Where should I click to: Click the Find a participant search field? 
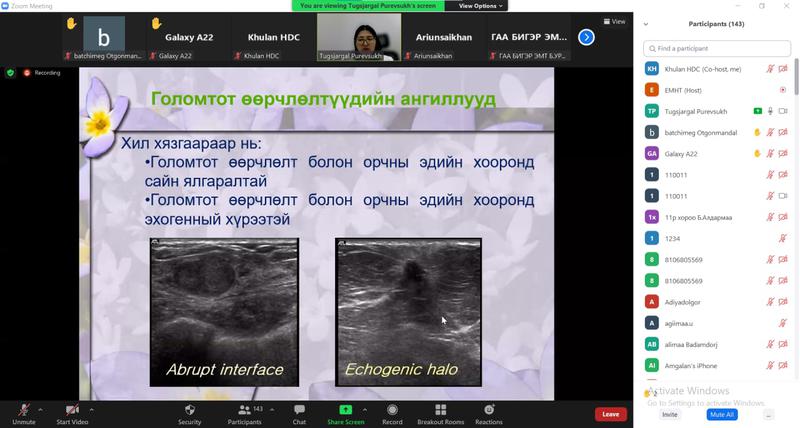pos(717,48)
